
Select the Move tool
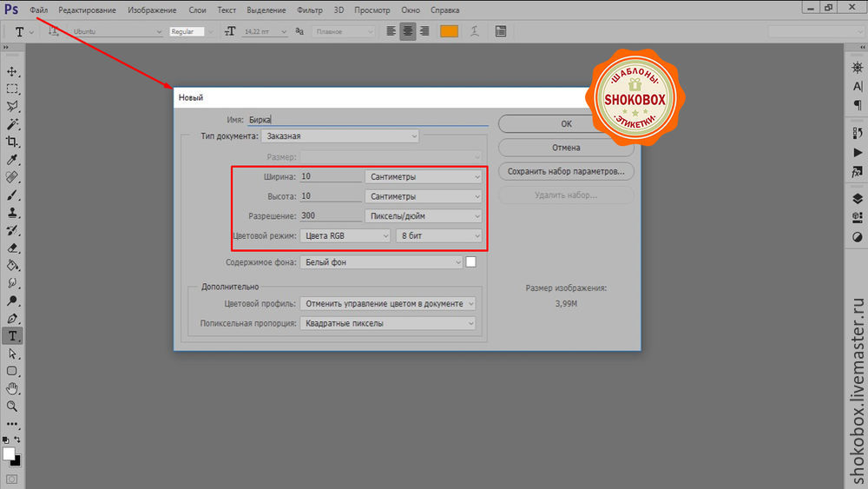pos(12,71)
